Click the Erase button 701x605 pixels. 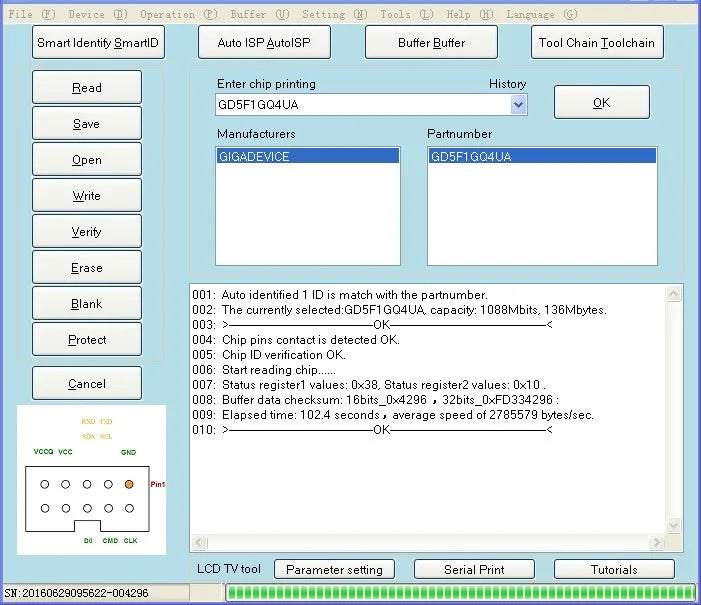click(87, 267)
